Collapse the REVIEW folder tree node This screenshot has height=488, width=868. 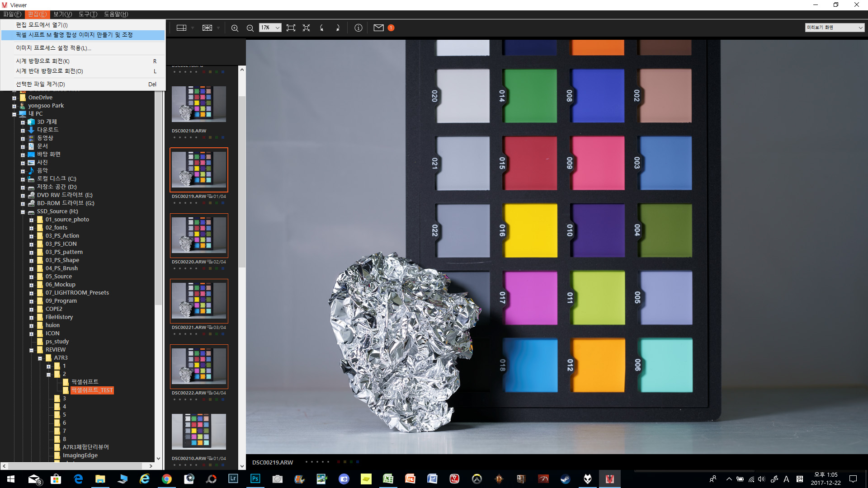click(x=31, y=350)
